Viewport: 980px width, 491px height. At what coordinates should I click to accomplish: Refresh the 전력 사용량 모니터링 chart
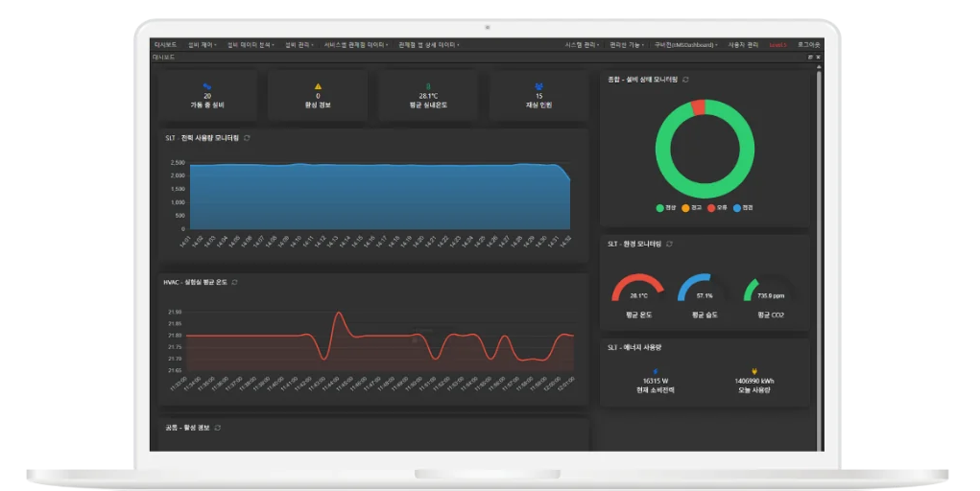[247, 138]
